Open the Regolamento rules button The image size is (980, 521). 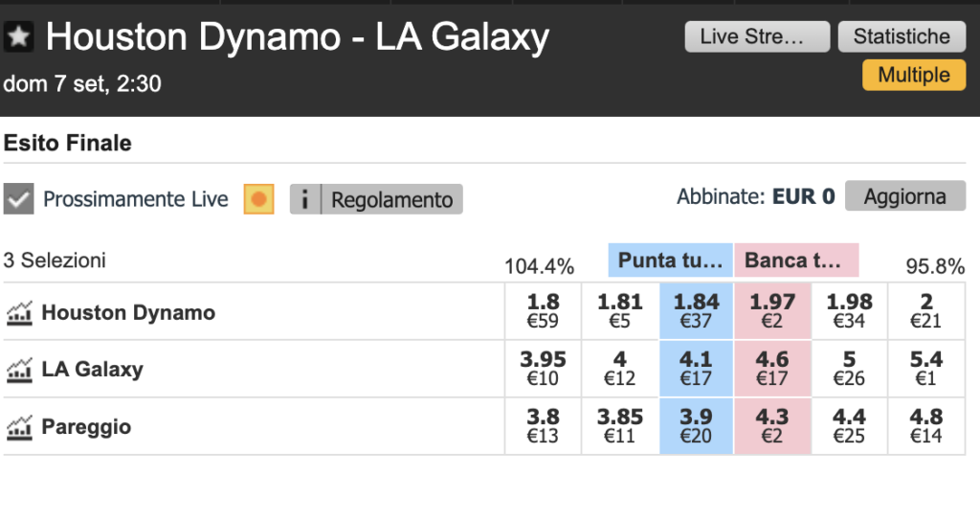pyautogui.click(x=391, y=199)
